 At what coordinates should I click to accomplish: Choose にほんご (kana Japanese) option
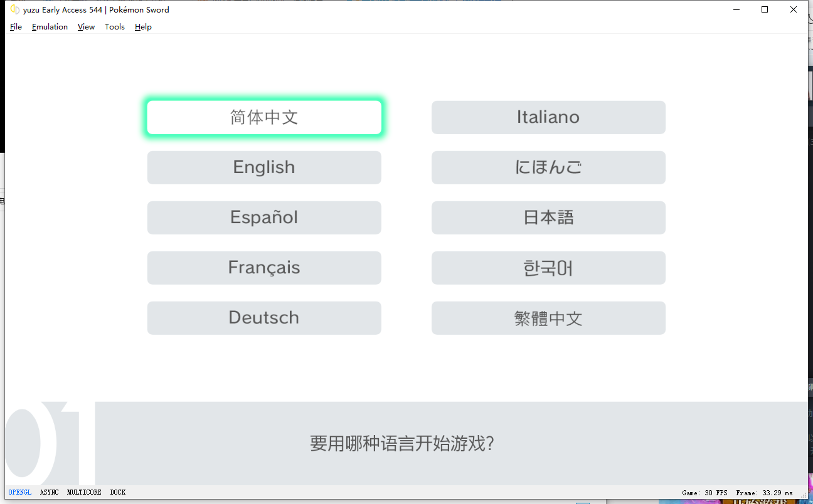click(548, 167)
